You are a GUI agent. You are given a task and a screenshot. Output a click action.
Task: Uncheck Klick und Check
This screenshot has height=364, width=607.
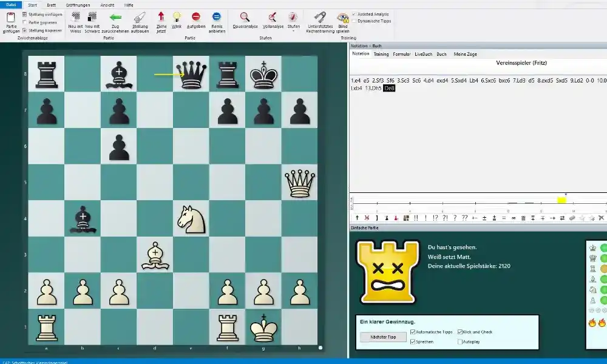point(460,332)
